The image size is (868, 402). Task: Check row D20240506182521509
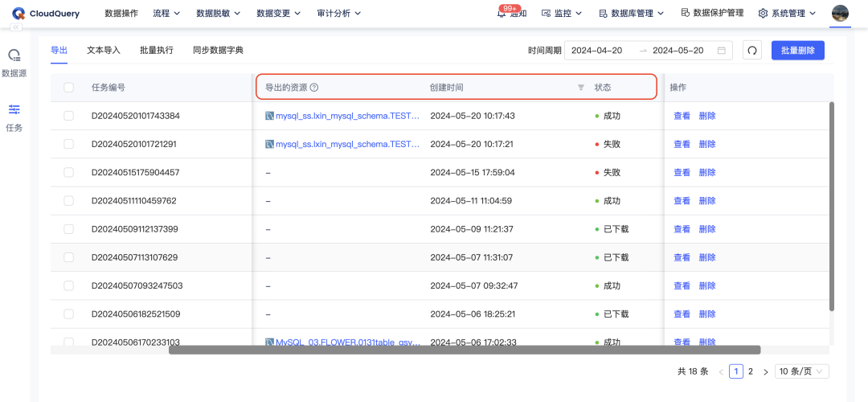[x=68, y=314]
